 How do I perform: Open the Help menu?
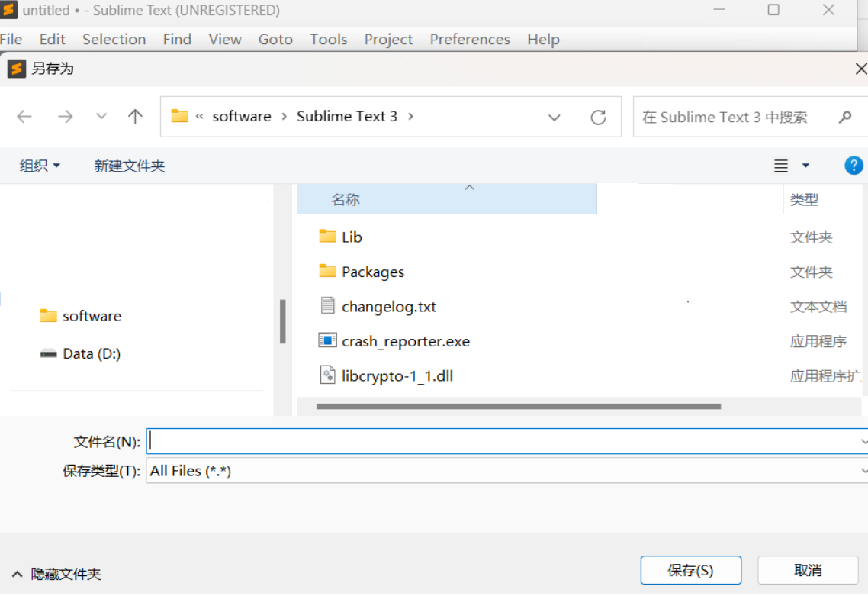click(543, 40)
